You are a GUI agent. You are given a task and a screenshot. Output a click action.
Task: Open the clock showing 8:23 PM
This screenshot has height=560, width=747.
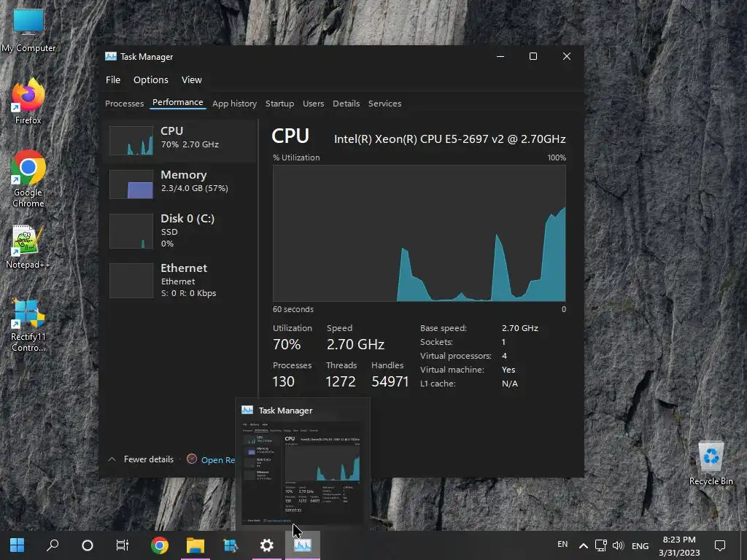pos(679,545)
